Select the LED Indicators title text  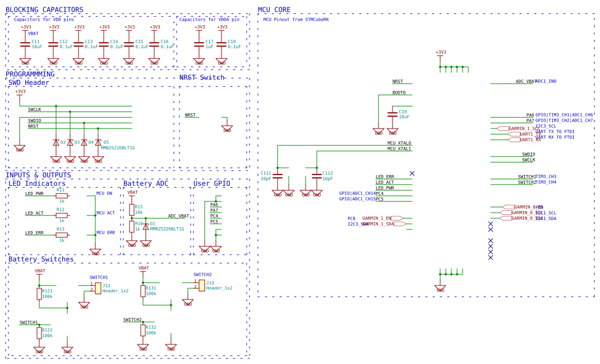[37, 184]
